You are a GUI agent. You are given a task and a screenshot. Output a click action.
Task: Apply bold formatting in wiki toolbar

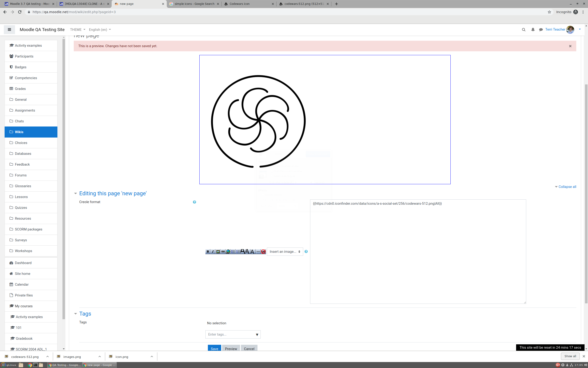[208, 251]
